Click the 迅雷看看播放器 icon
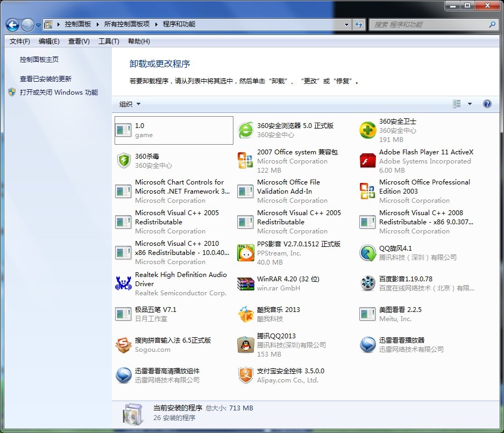Viewport: 504px width, 433px height. click(367, 345)
